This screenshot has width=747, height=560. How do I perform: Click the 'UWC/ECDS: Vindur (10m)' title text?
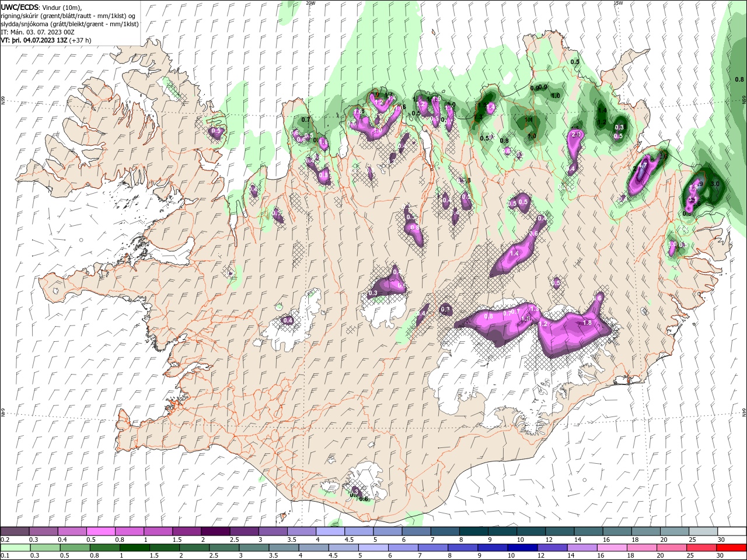click(42, 7)
